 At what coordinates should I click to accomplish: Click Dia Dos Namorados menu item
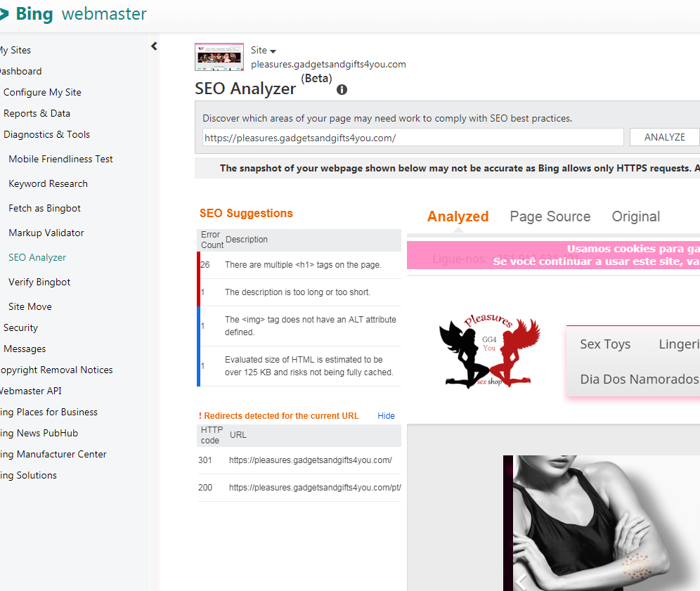tap(640, 379)
